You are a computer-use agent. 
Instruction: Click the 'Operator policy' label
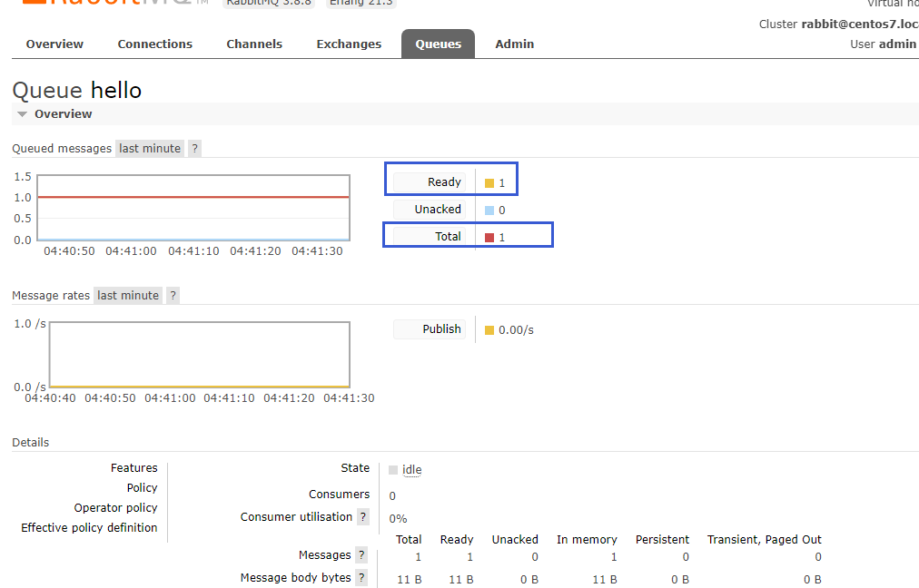(x=115, y=508)
